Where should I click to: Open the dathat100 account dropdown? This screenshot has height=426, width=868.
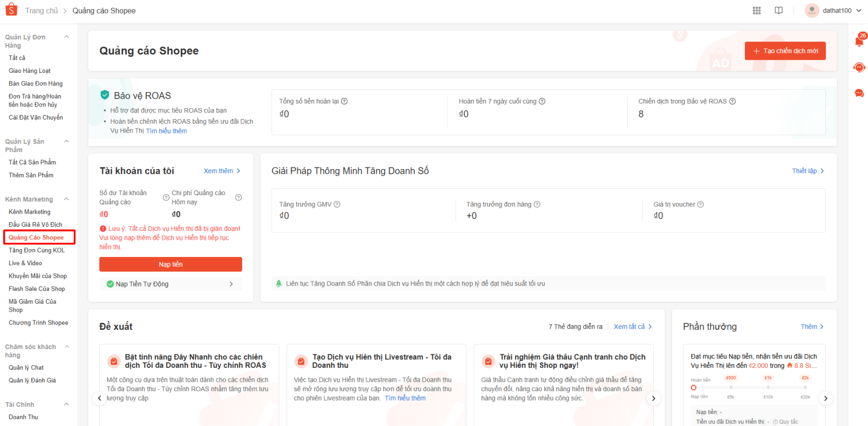pyautogui.click(x=836, y=10)
